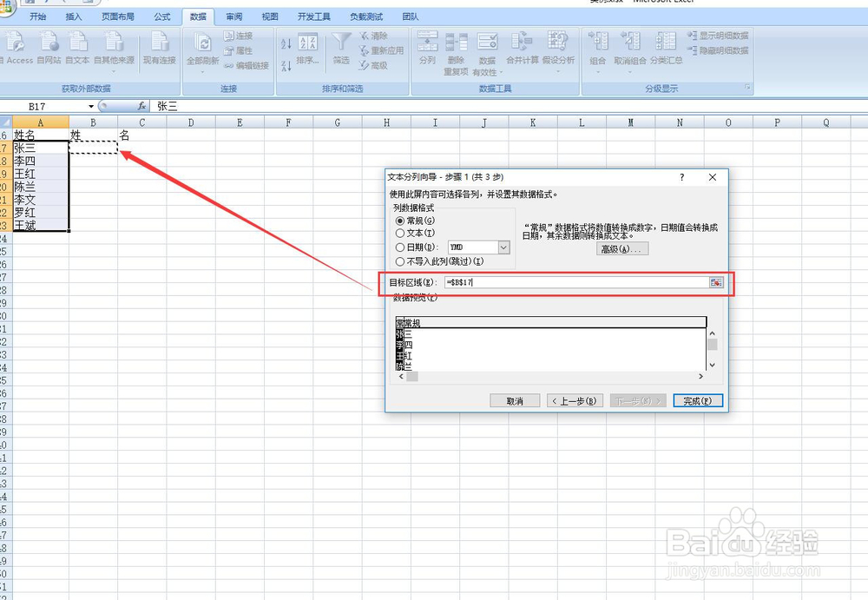Click 分列 text to columns icon
The width and height of the screenshot is (868, 600).
427,49
